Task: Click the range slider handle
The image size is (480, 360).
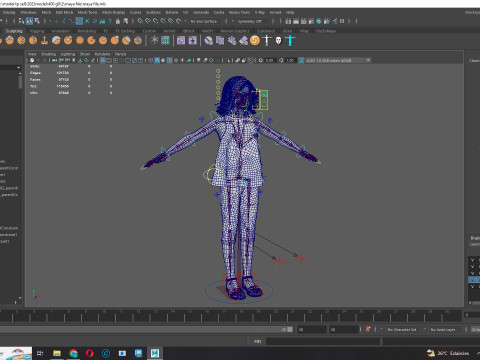Action: (290, 329)
